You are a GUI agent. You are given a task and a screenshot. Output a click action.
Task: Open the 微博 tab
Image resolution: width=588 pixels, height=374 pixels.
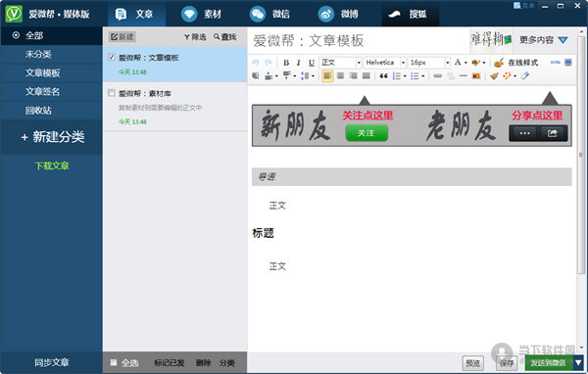[338, 14]
